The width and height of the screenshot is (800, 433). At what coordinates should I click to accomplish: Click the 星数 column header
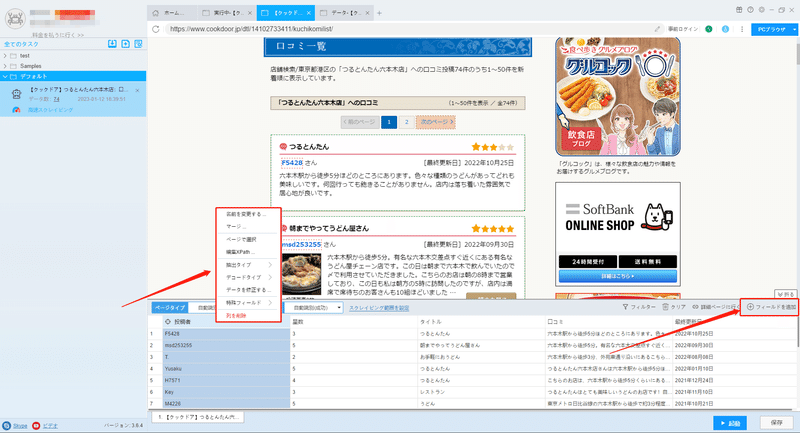(354, 322)
